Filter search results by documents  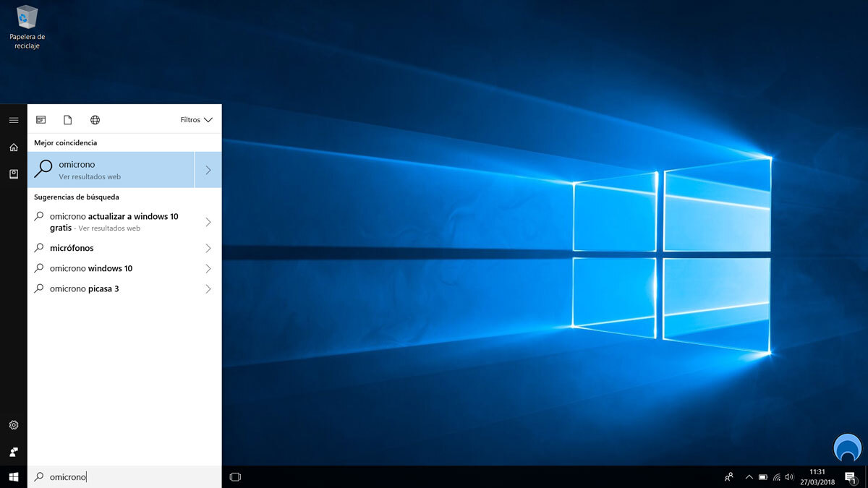68,119
